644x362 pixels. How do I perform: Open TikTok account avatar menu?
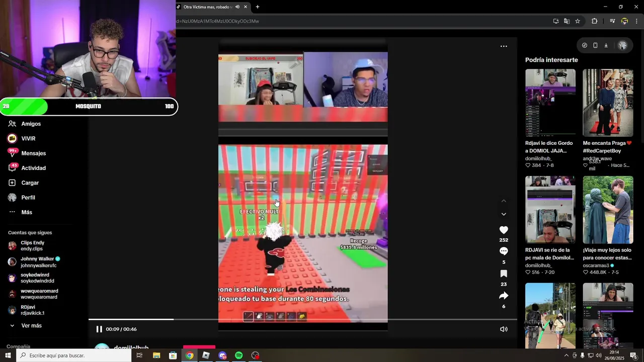(x=622, y=45)
